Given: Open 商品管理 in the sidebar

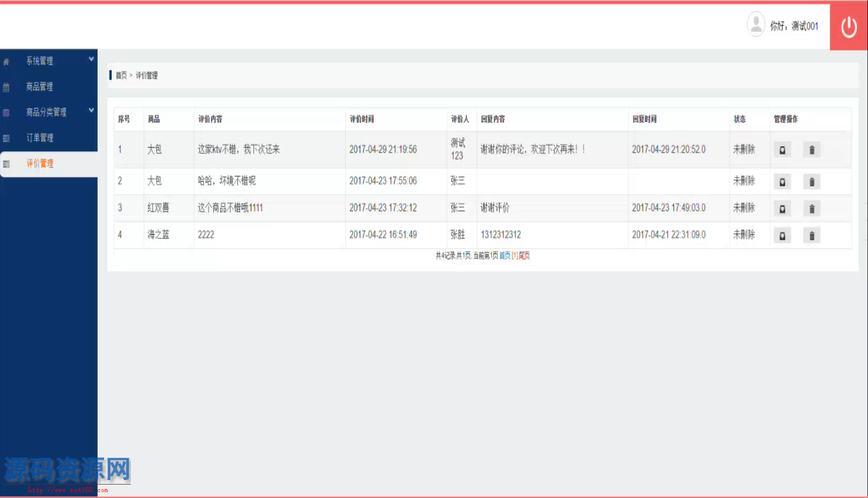Looking at the screenshot, I should [x=40, y=87].
